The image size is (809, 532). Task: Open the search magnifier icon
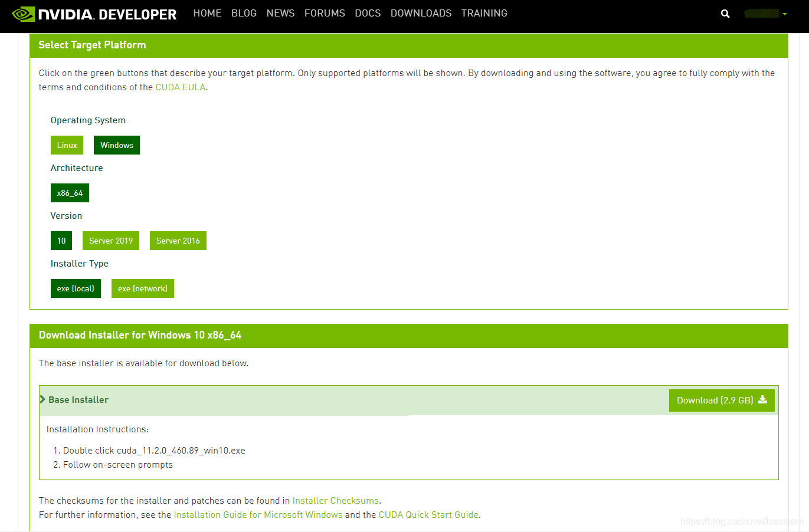coord(725,14)
